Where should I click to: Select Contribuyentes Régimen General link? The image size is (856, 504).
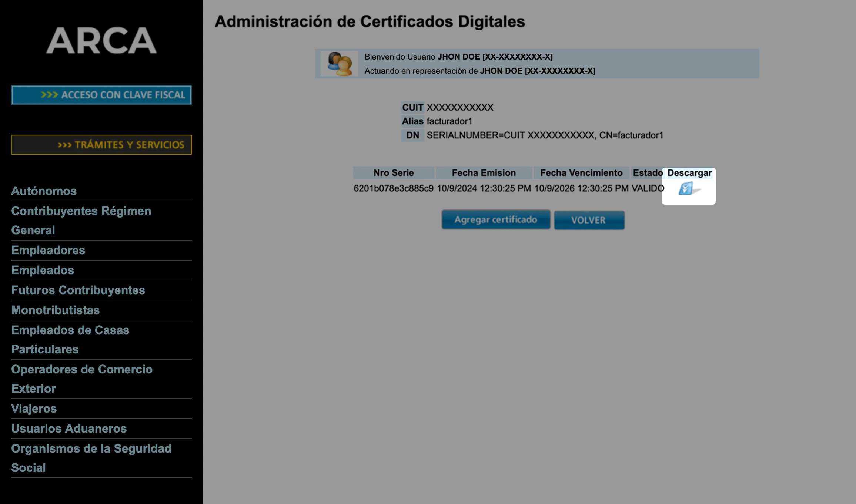pyautogui.click(x=81, y=220)
